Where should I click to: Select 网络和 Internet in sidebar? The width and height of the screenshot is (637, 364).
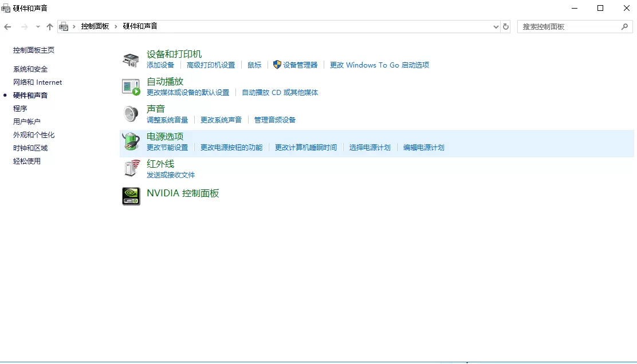37,82
